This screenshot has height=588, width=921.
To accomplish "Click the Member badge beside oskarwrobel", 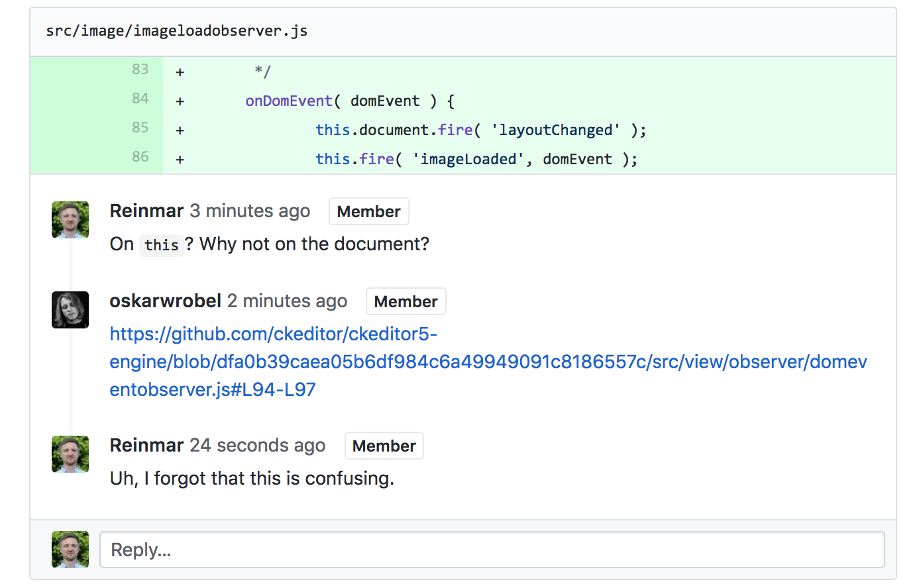I will click(406, 301).
